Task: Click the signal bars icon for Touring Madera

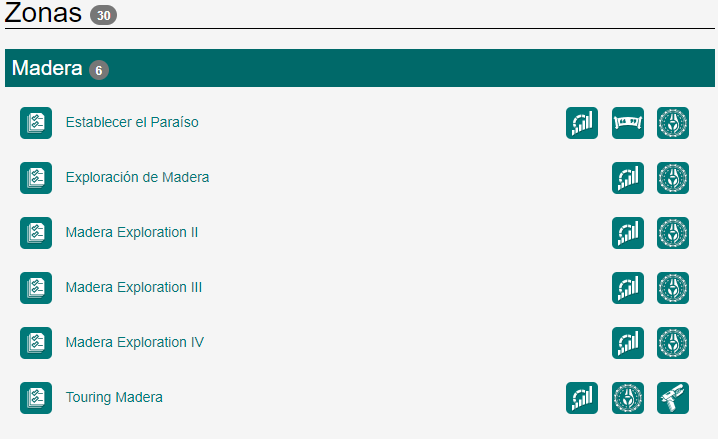Action: pos(582,398)
